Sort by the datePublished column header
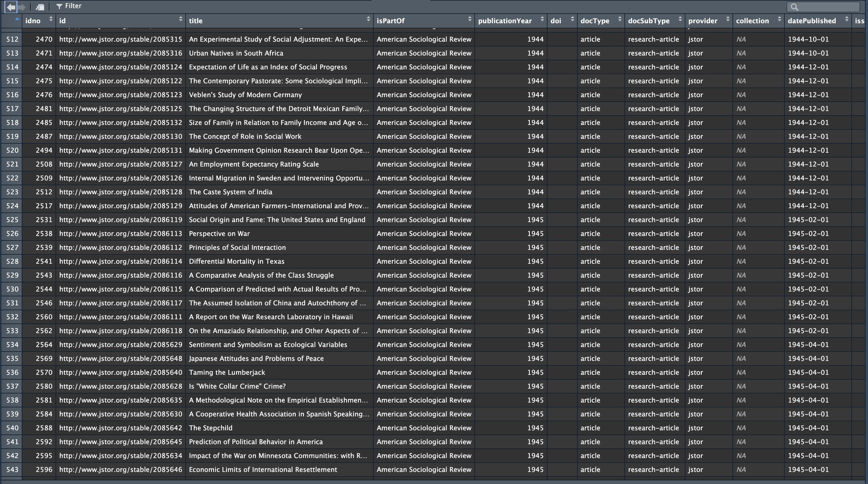The width and height of the screenshot is (868, 484). [x=811, y=21]
